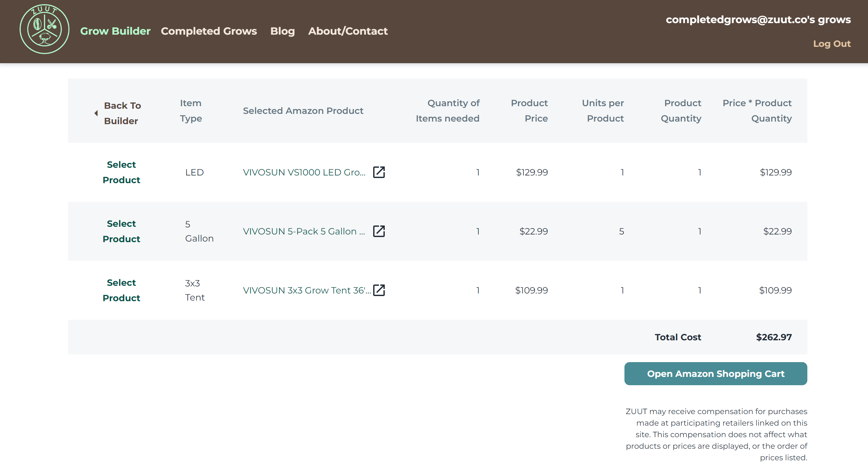The height and width of the screenshot is (467, 868).
Task: Click $109.99 in the Price * Product Quantity column
Action: [x=775, y=290]
